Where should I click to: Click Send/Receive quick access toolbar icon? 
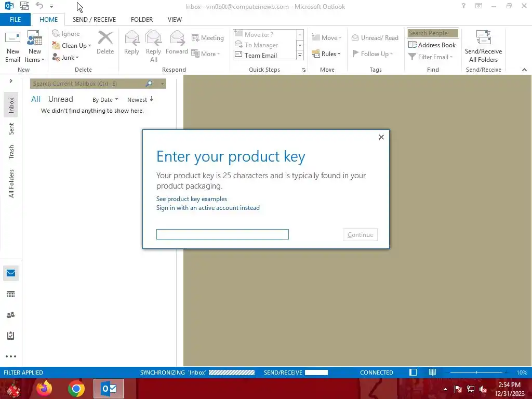pos(24,5)
